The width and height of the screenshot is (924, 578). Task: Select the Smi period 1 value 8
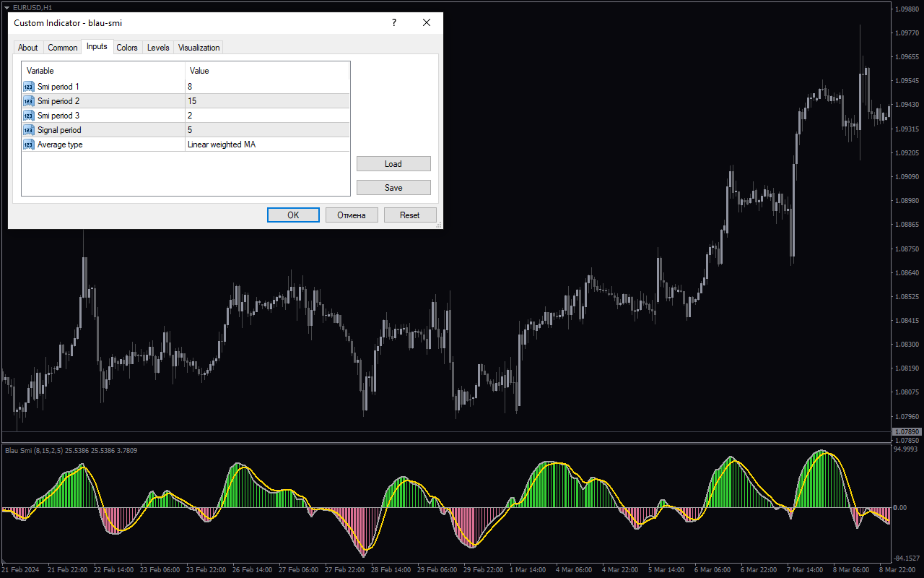(x=268, y=87)
